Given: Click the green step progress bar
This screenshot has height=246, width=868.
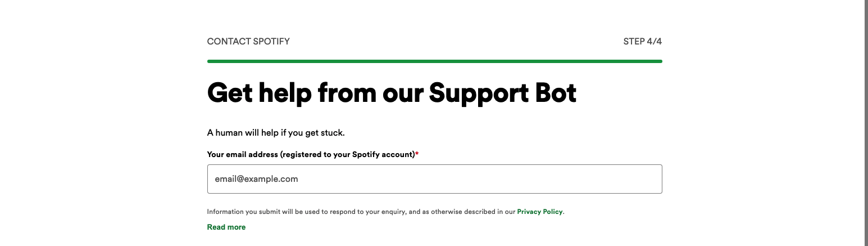Looking at the screenshot, I should click(x=434, y=61).
